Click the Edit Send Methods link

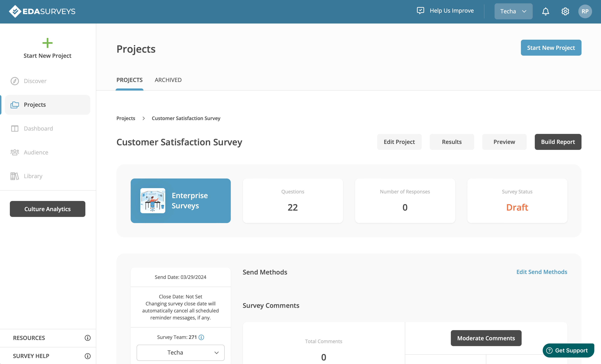tap(542, 272)
